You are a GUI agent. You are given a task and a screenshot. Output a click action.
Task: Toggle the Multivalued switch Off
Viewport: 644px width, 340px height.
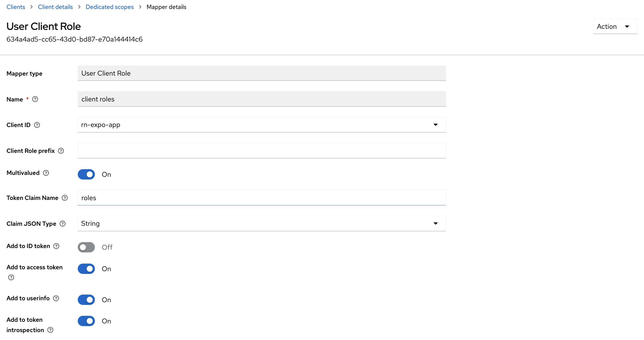[86, 174]
